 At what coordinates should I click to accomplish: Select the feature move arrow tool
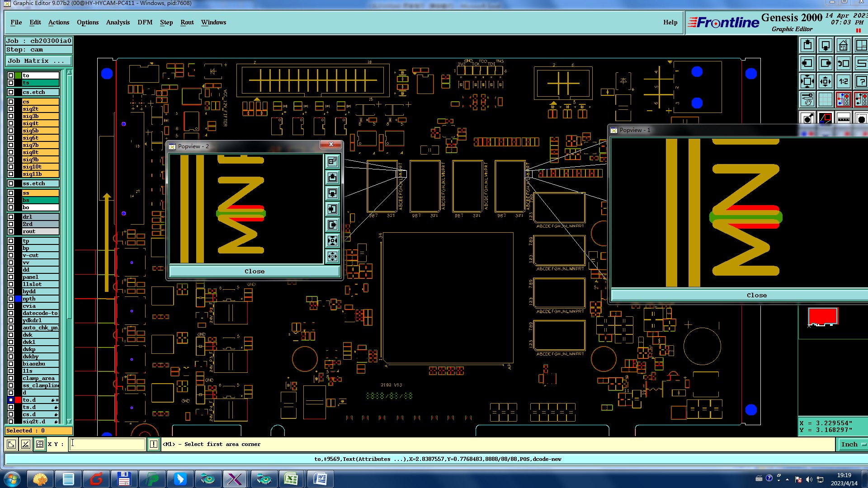pyautogui.click(x=807, y=118)
